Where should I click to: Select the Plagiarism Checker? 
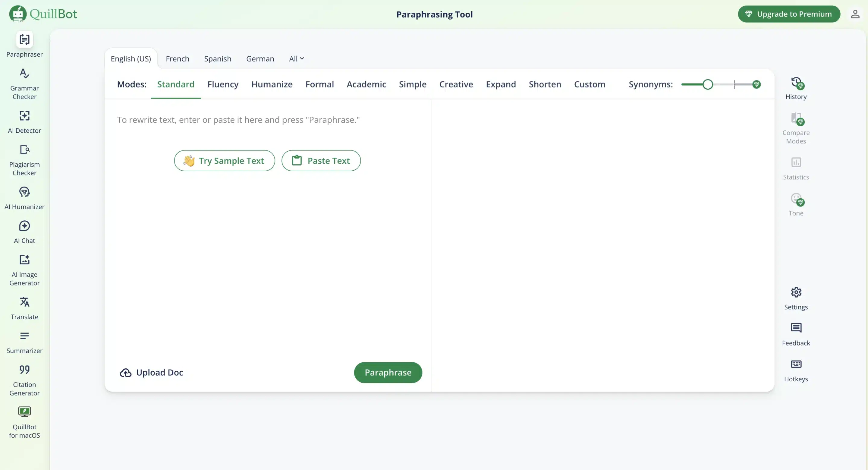24,159
